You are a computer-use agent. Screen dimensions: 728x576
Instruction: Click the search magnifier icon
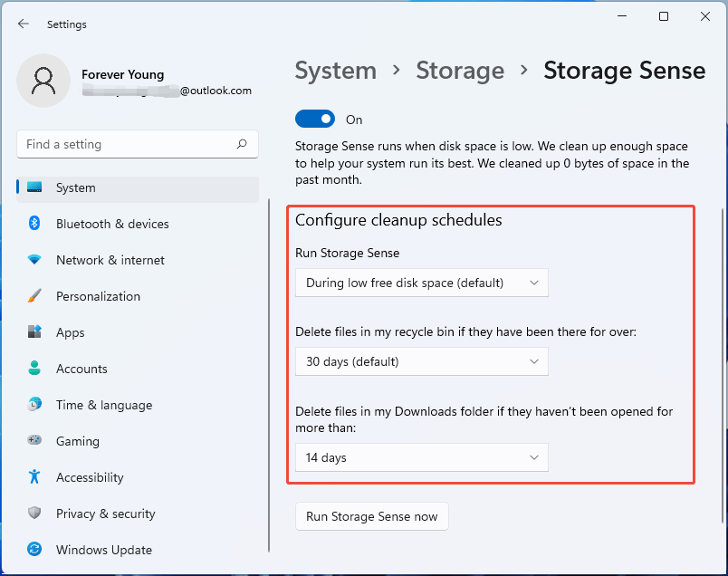point(242,144)
